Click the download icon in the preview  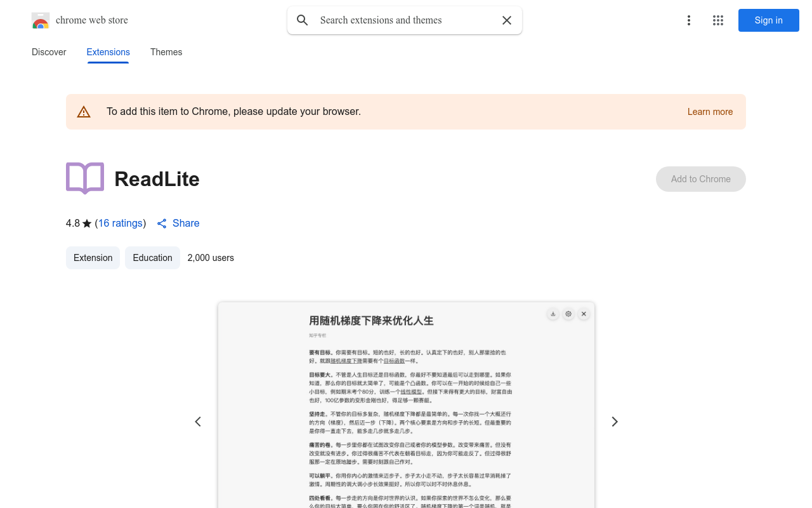553,314
